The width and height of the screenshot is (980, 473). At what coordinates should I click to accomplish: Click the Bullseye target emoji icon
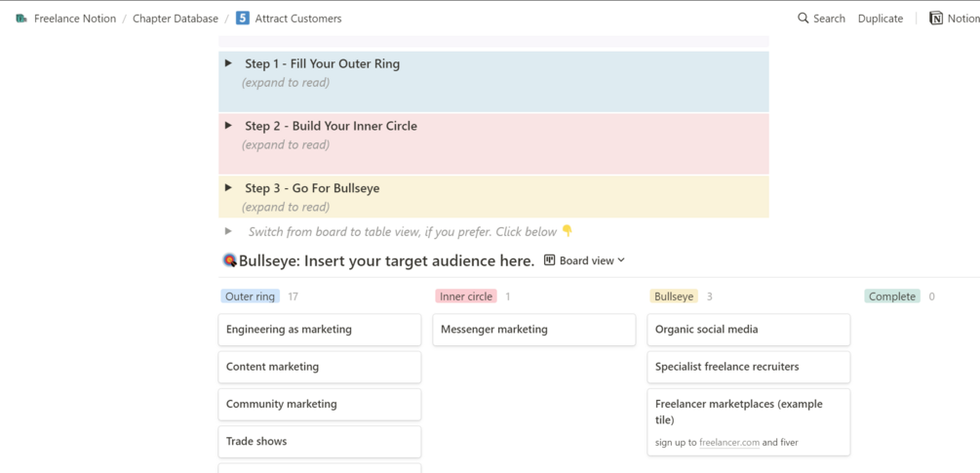pyautogui.click(x=230, y=260)
